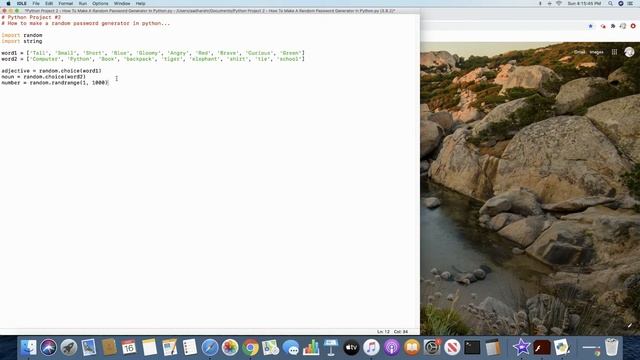The width and height of the screenshot is (640, 360).
Task: Open the Format menu
Action: (65, 3)
